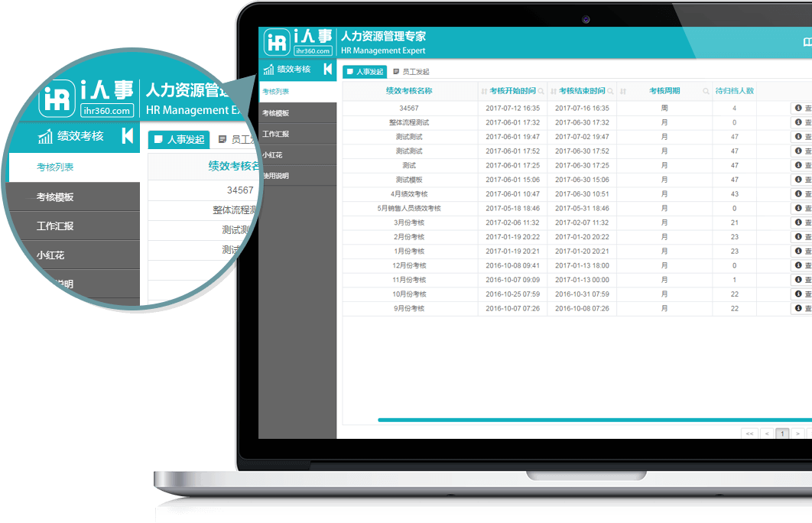Image resolution: width=812 pixels, height=523 pixels.
Task: Click the teal horizontal scrollbar below the table
Action: point(589,419)
